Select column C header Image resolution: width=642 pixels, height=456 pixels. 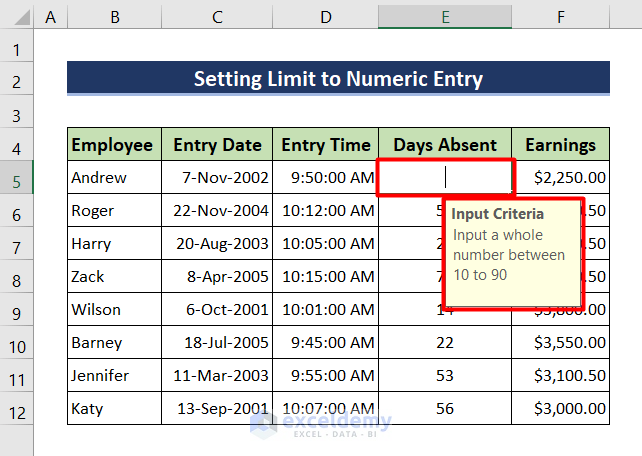tap(217, 16)
